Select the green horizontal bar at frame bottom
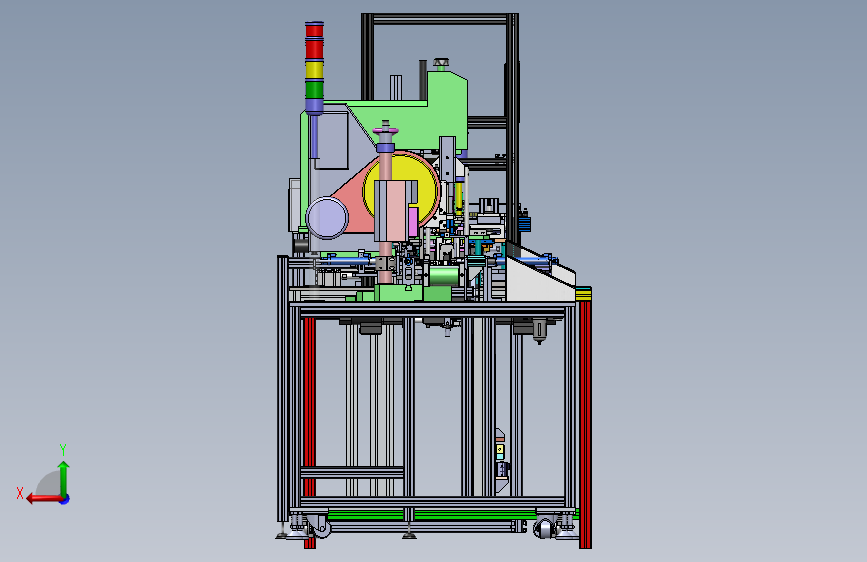Screen dimensions: 867x562 point(431,515)
